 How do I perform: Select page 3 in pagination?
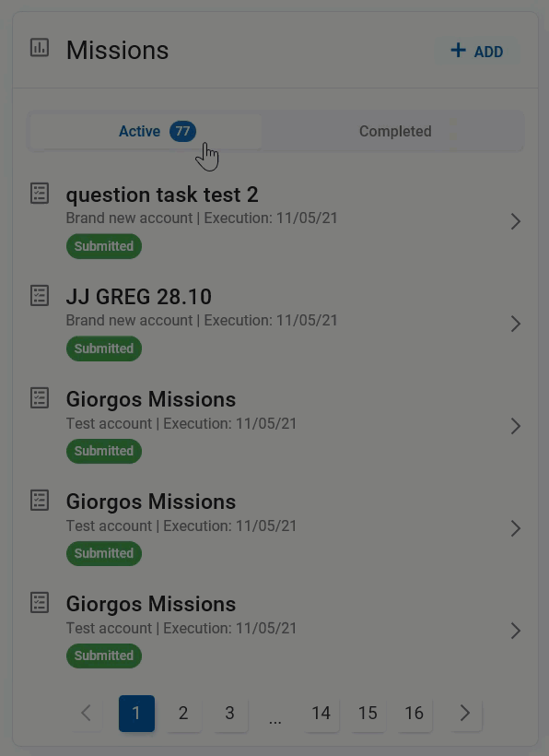[x=229, y=713]
